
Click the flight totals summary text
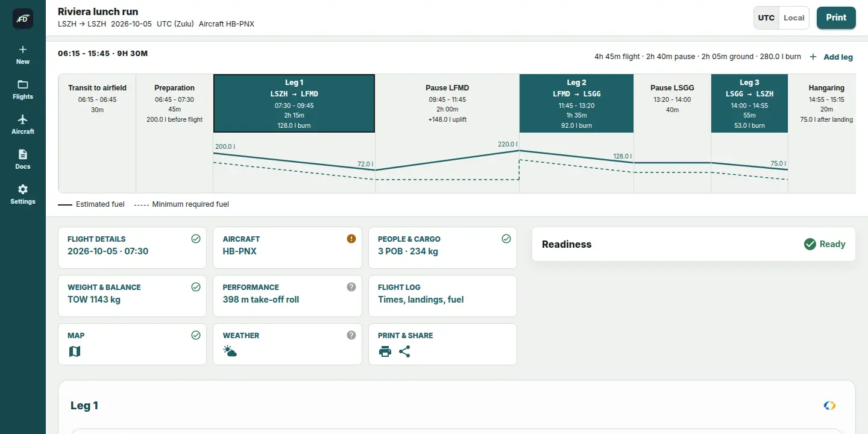[x=697, y=57]
